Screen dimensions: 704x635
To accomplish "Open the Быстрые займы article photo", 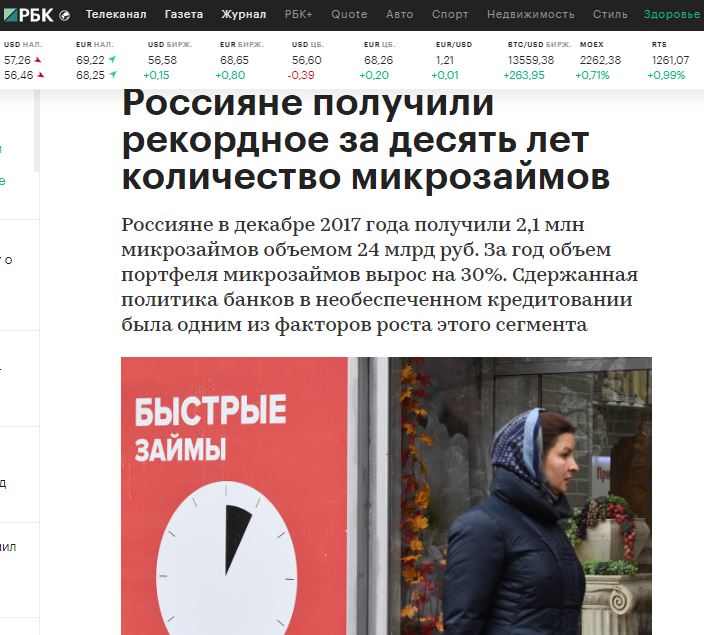I will tap(386, 496).
